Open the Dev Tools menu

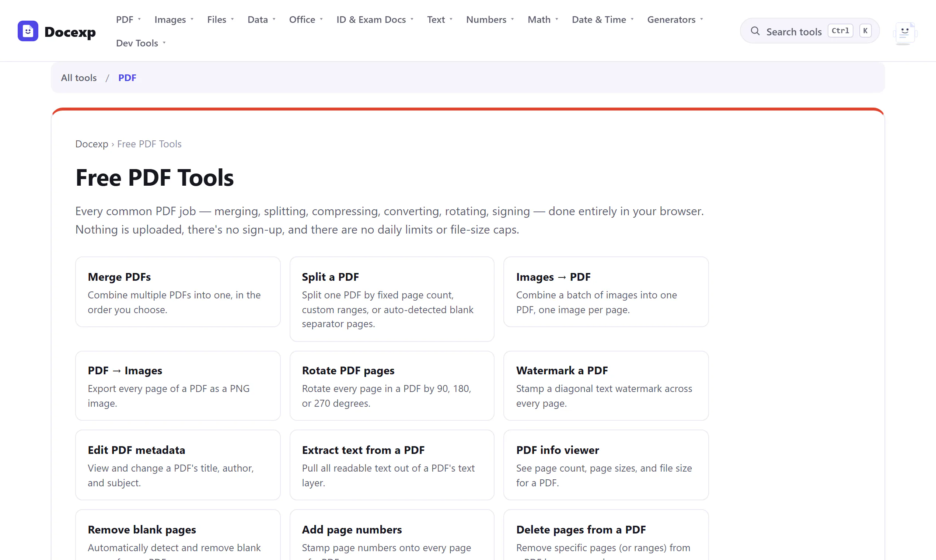pyautogui.click(x=141, y=43)
